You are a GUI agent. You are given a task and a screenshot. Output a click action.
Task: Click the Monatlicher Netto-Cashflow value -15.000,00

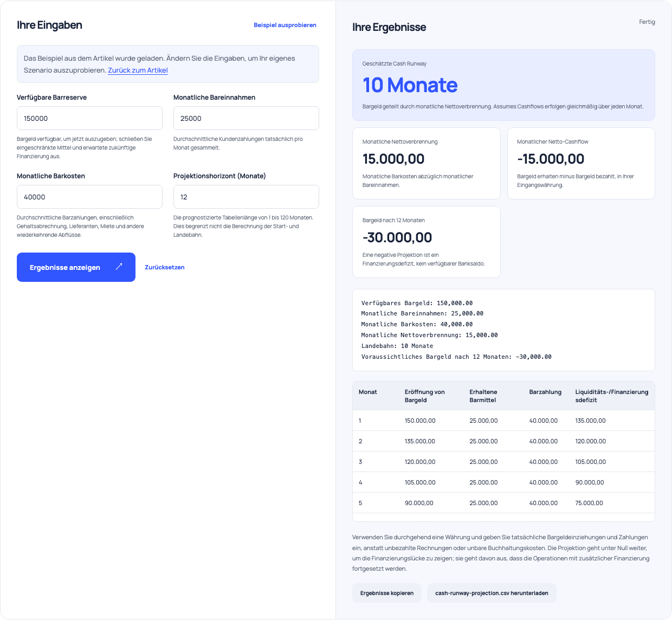tap(551, 159)
